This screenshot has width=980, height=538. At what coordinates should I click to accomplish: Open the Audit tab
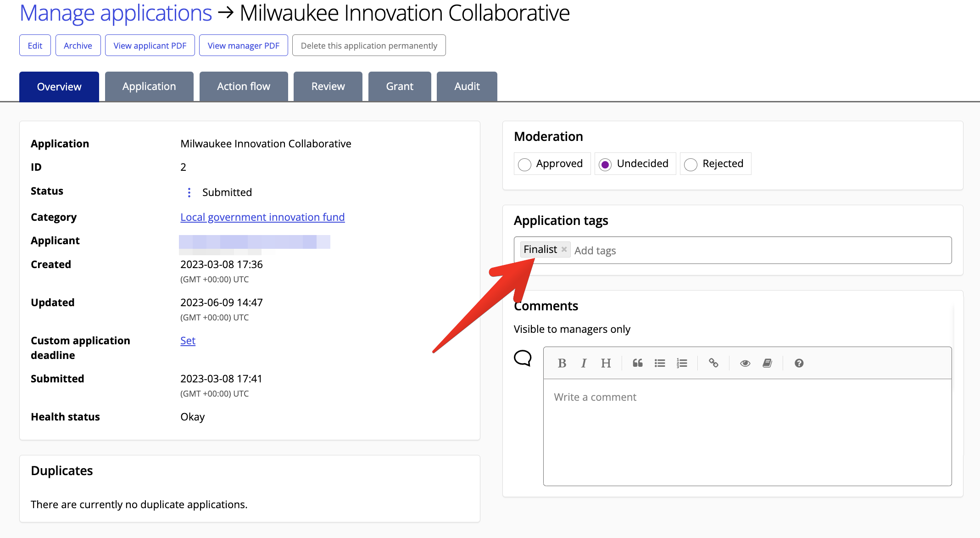tap(467, 86)
